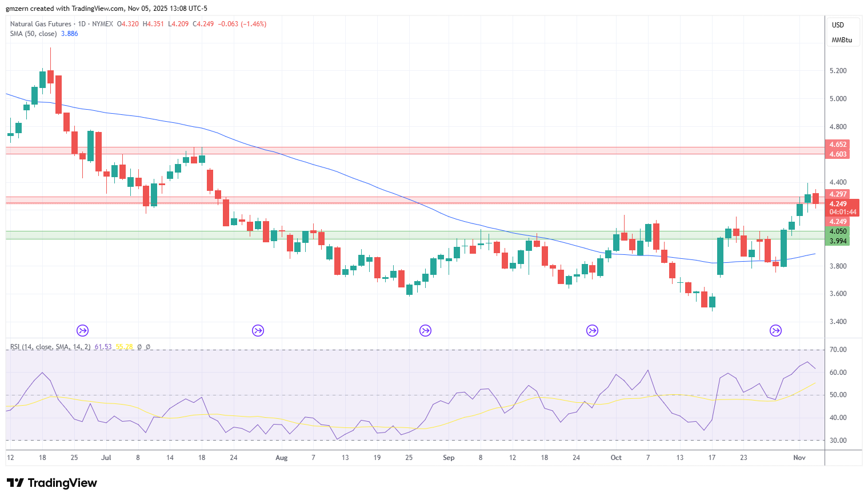Click the 3.994 green price label
Viewport: 868px width, 500px height.
[838, 241]
